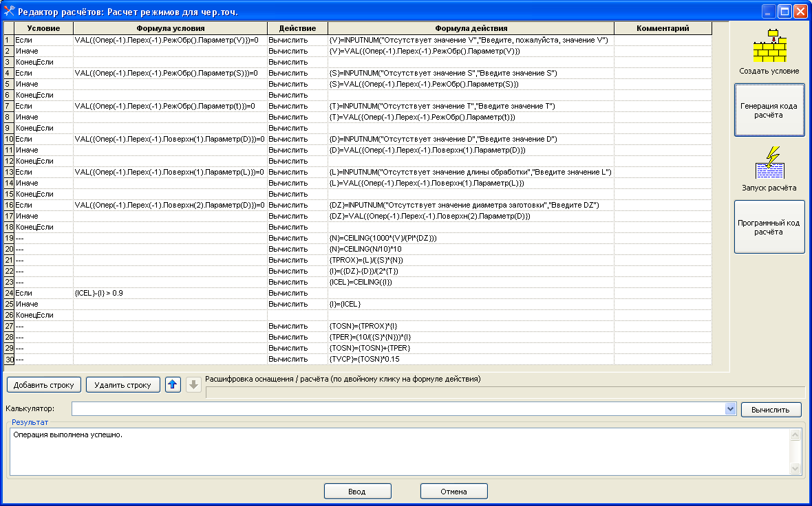Click the 'Создать условие' brick wall icon
The height and width of the screenshot is (506, 812).
769,46
